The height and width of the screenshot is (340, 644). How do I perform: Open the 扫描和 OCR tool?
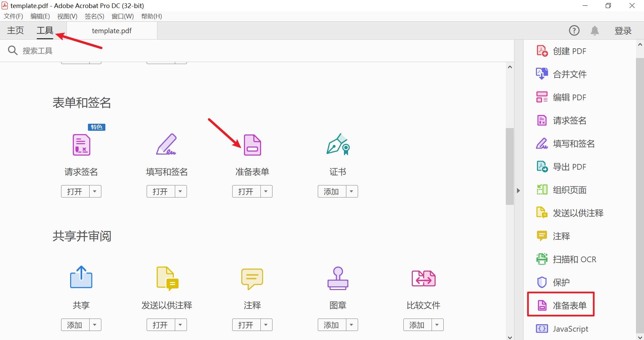pyautogui.click(x=574, y=259)
